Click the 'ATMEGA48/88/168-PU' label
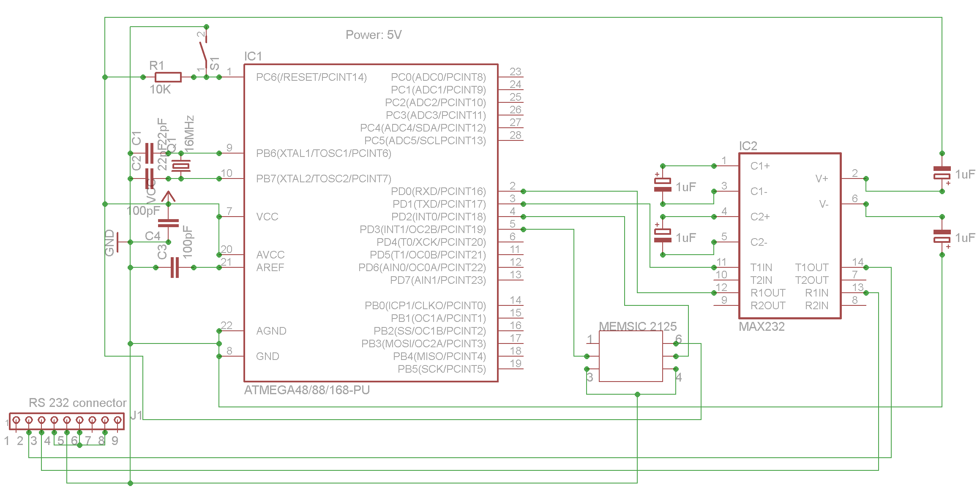980x489 pixels. pyautogui.click(x=307, y=390)
